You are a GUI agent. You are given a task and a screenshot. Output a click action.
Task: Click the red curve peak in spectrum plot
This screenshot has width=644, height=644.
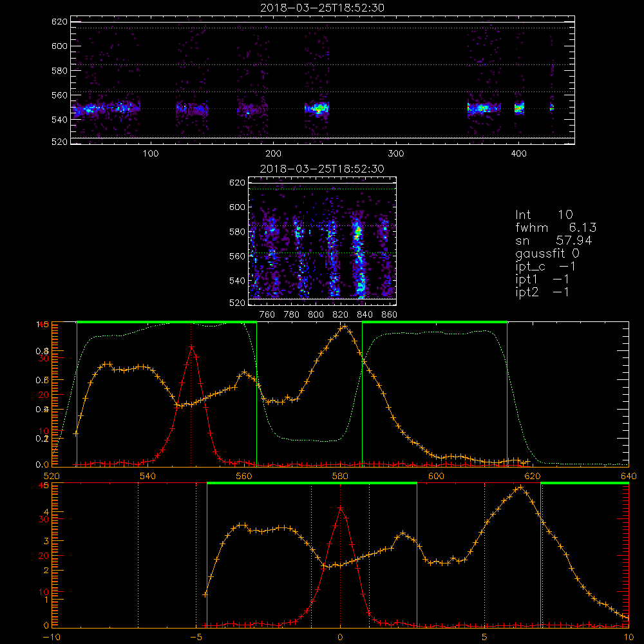pyautogui.click(x=191, y=346)
